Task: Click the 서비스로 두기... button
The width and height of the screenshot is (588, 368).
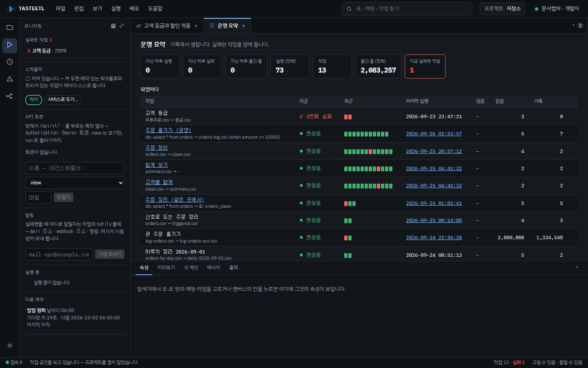Action: (x=63, y=100)
